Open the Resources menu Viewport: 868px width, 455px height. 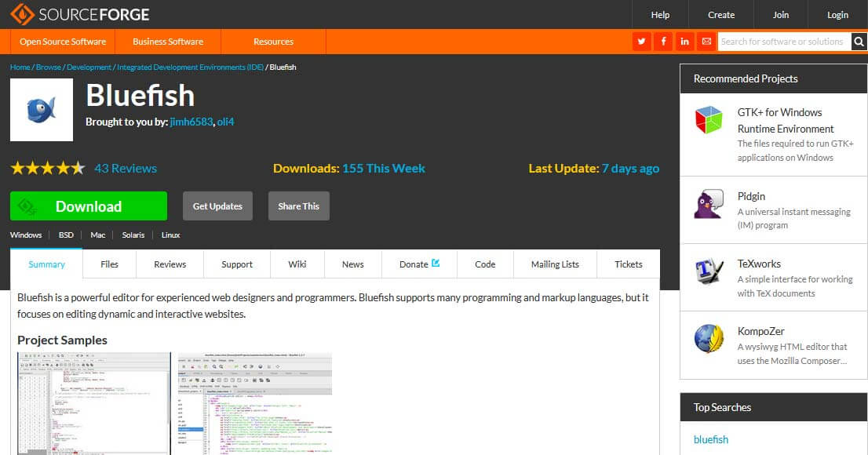(272, 41)
